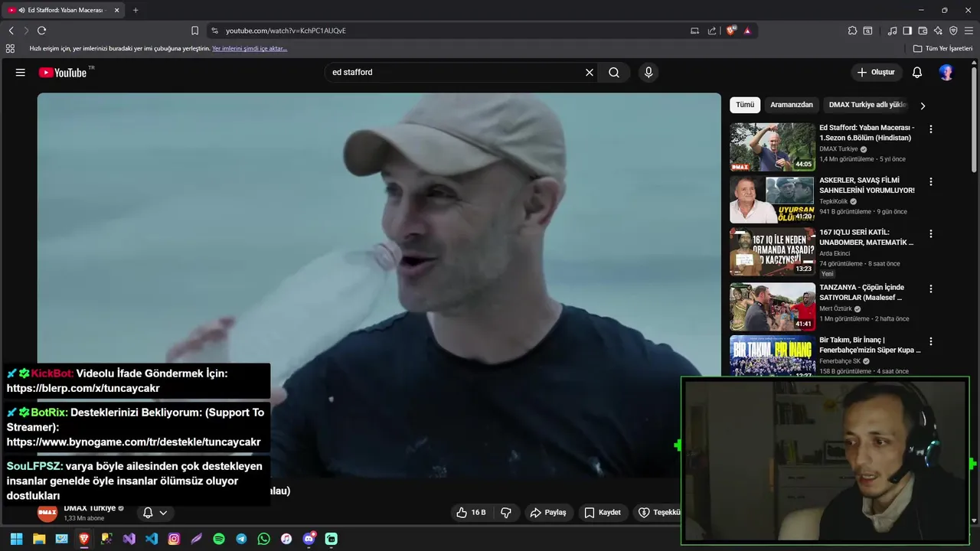Viewport: 980px width, 551px height.
Task: Open the Hindistan episode thumbnail
Action: [773, 147]
